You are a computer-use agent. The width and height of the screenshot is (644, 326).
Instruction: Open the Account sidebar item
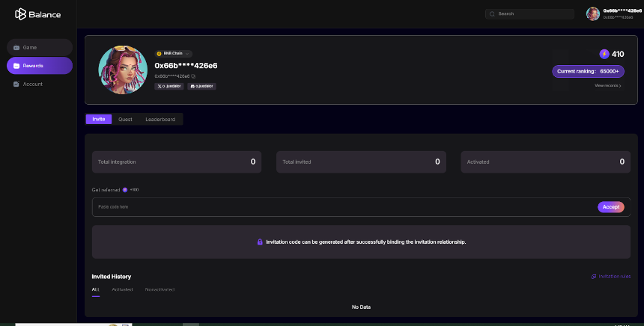(x=40, y=84)
